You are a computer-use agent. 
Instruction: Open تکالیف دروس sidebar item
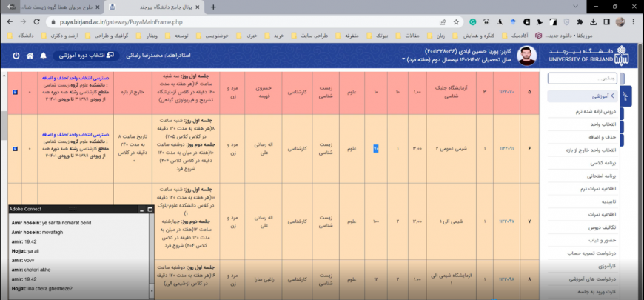click(603, 227)
